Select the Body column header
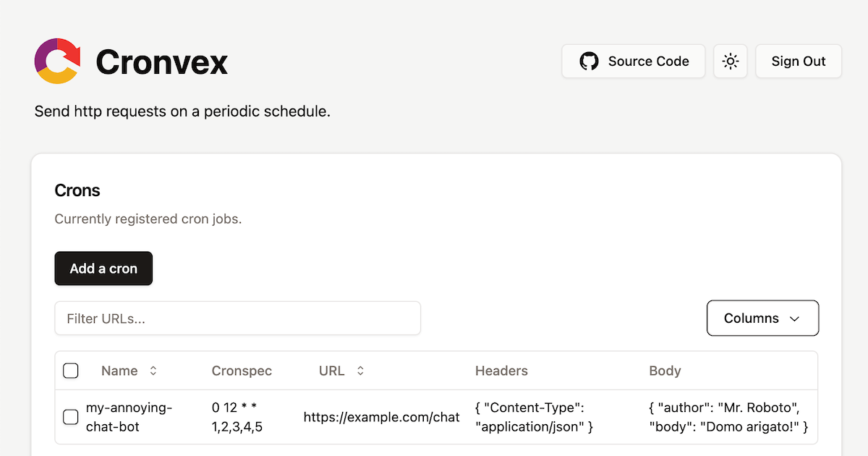868x456 pixels. click(x=665, y=371)
